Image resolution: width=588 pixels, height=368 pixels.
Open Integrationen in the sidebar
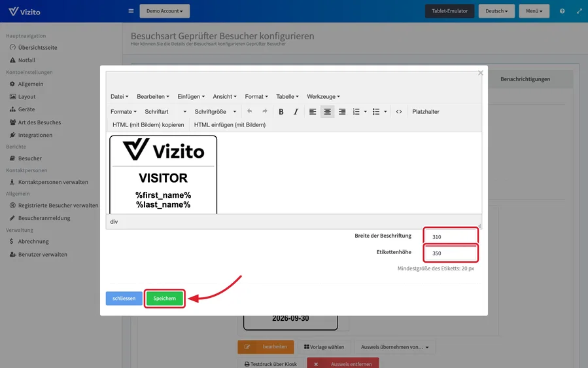[x=31, y=135]
